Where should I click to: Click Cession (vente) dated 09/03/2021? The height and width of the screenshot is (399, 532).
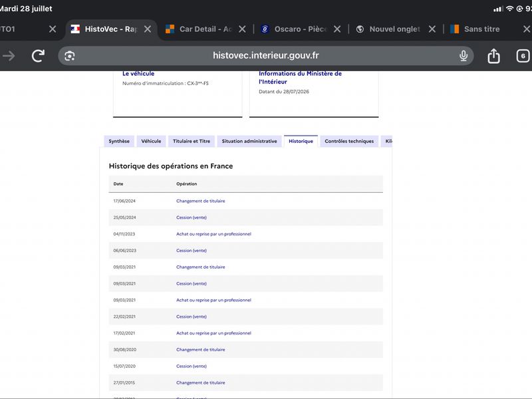192,284
